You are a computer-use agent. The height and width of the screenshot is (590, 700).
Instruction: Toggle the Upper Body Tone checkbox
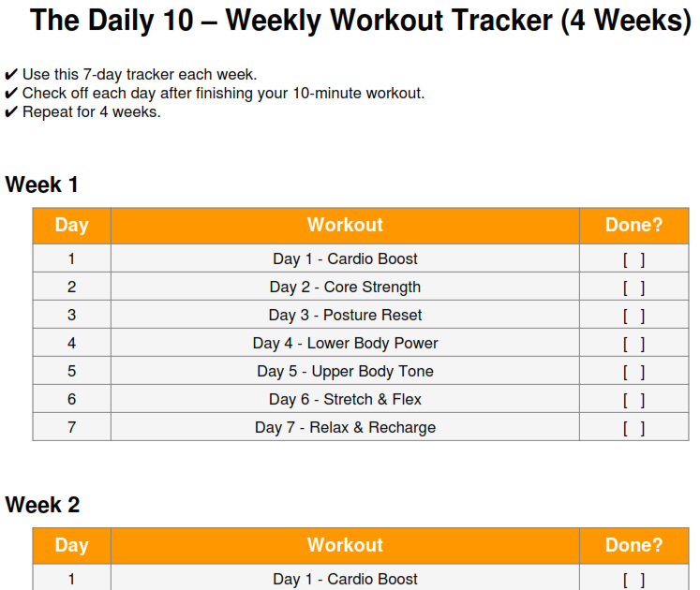pos(633,372)
